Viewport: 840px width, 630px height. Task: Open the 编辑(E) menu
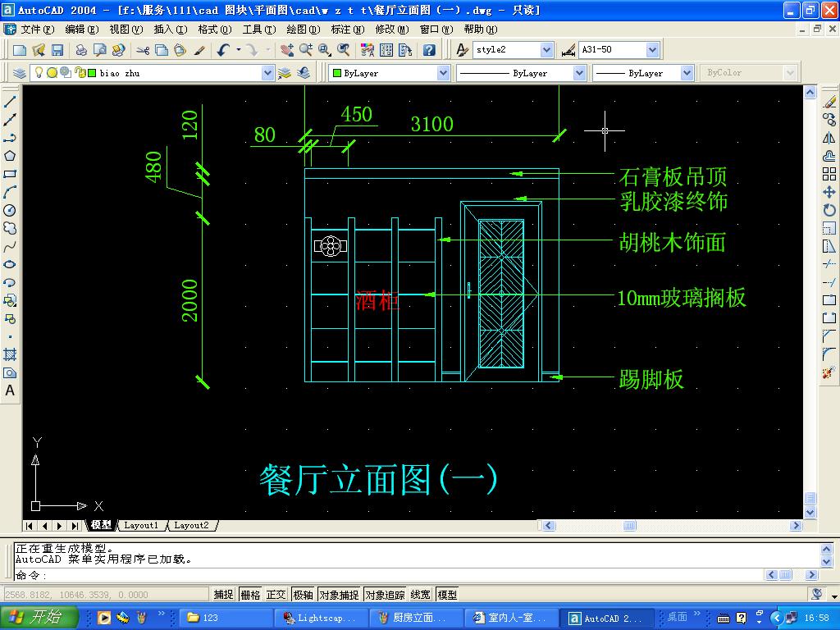81,30
